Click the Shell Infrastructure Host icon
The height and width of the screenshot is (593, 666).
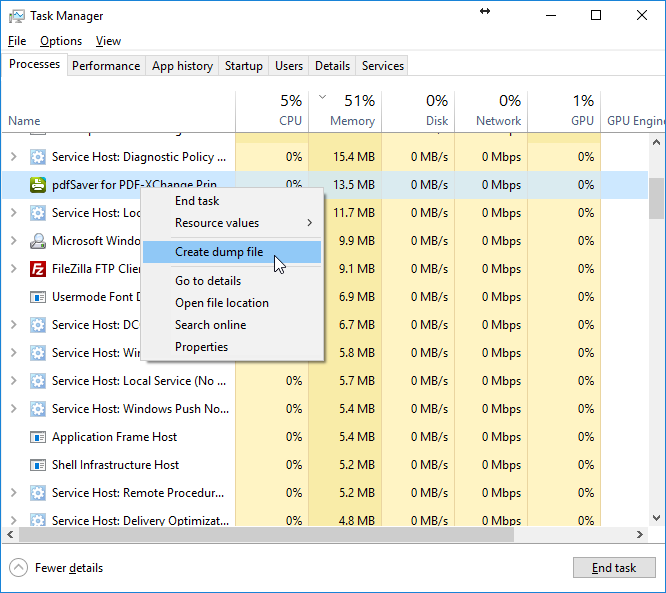(x=38, y=465)
